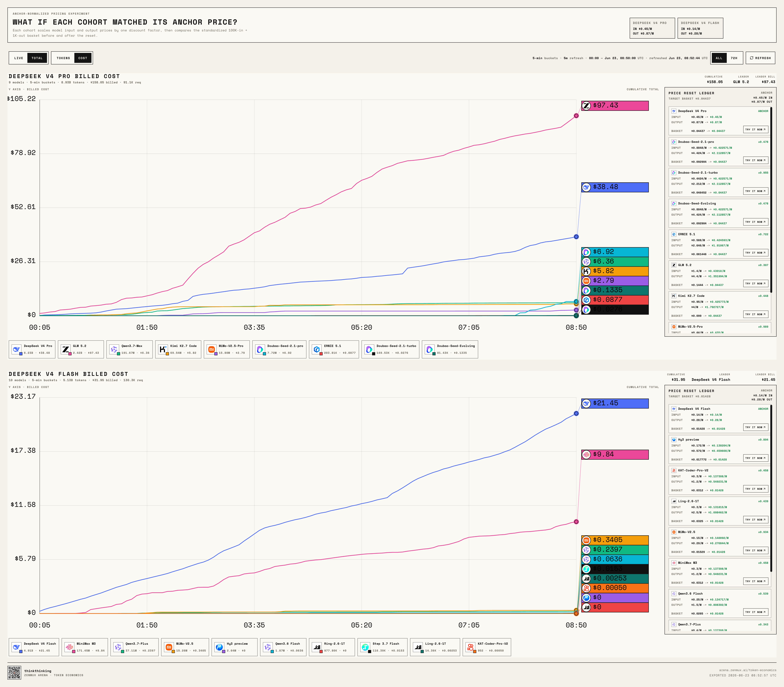This screenshot has width=784, height=687.
Task: Click the DeepSeek V4 Pro whale icon in legend
Action: tap(16, 349)
